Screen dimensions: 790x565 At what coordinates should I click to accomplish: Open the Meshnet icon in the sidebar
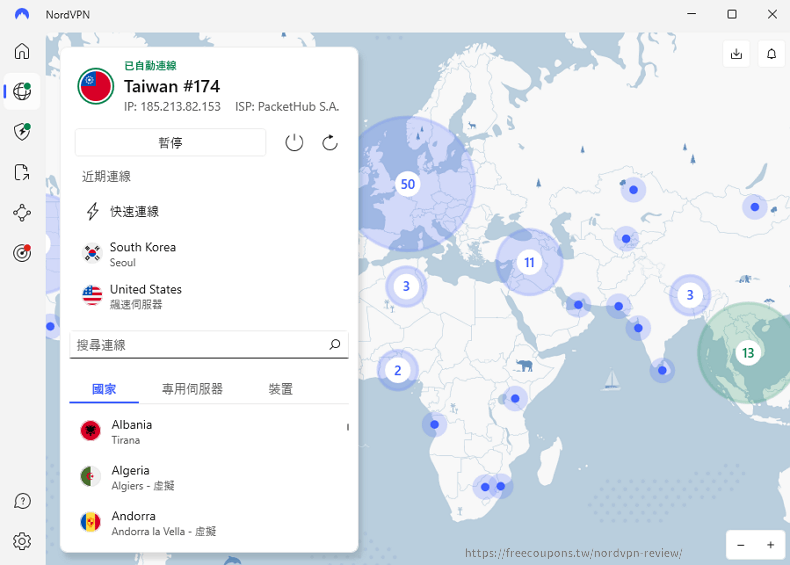point(22,213)
